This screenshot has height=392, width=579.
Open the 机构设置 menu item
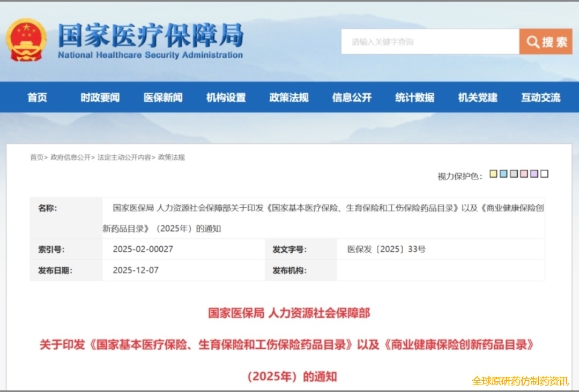coord(226,97)
